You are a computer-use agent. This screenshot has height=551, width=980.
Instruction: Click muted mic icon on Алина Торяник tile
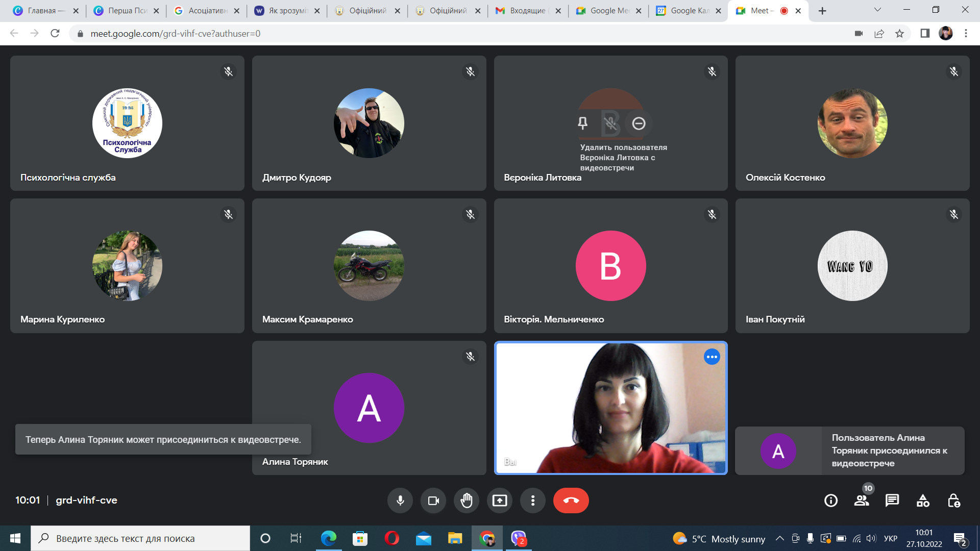pyautogui.click(x=470, y=357)
